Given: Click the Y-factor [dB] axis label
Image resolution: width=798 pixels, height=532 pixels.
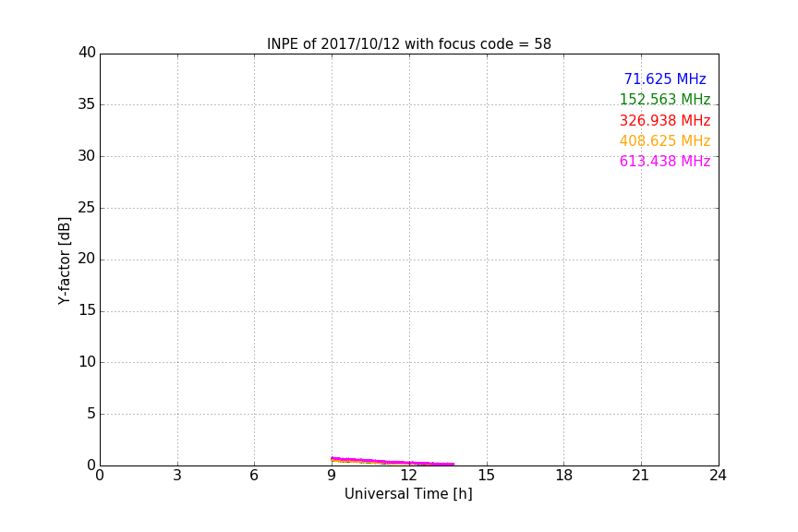Looking at the screenshot, I should coord(64,260).
